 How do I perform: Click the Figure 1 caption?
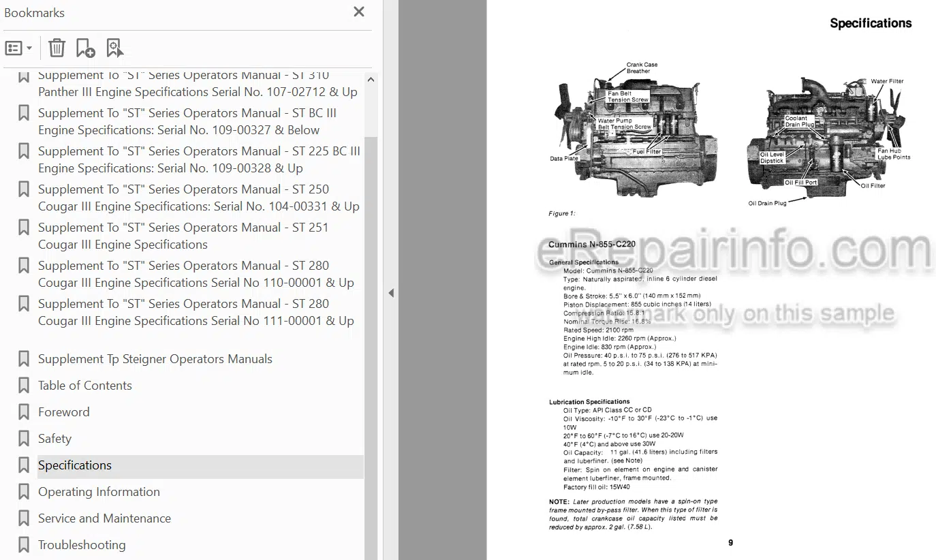coord(562,213)
